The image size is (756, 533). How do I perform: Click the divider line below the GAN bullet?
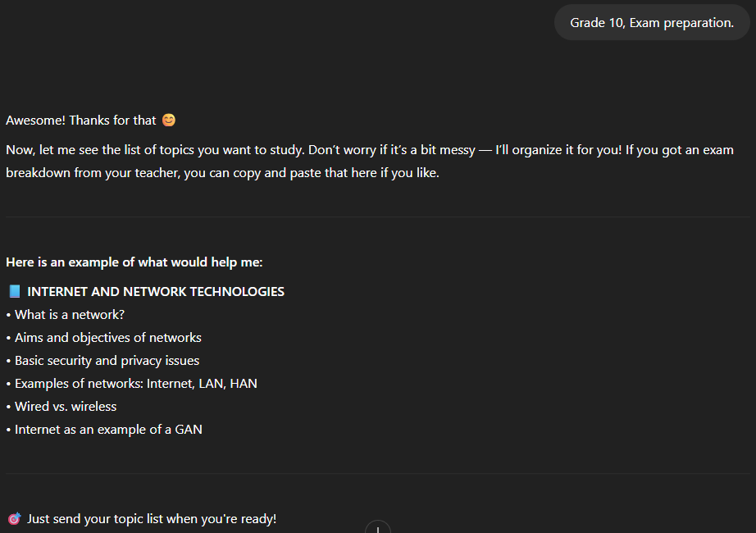click(x=378, y=474)
